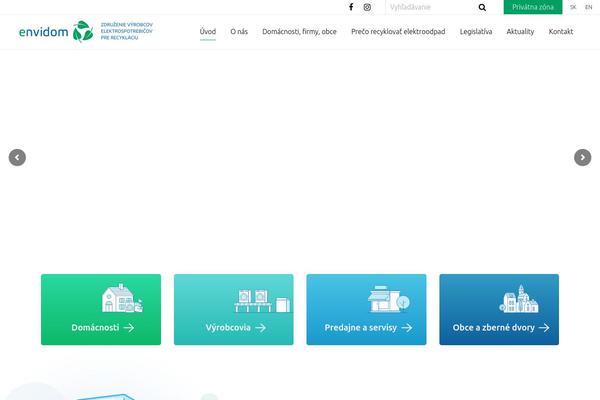
Task: Open Domácnosti, firmy, obce menu
Action: (x=299, y=32)
